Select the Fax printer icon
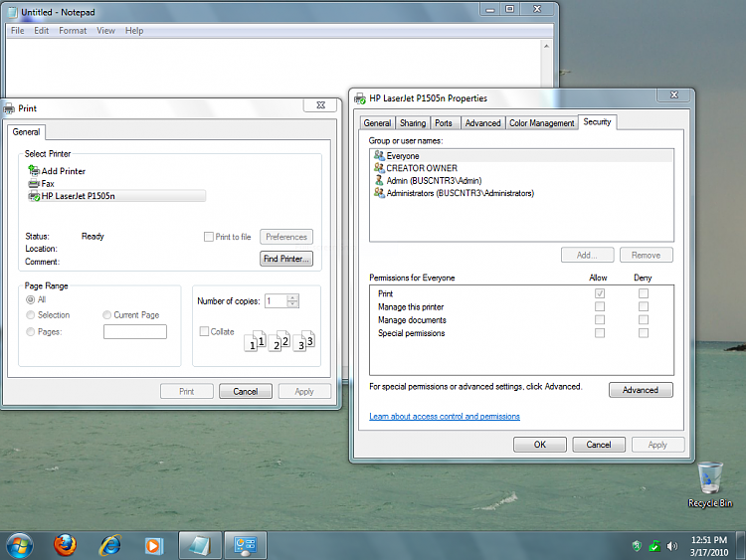The height and width of the screenshot is (560, 746). point(34,184)
